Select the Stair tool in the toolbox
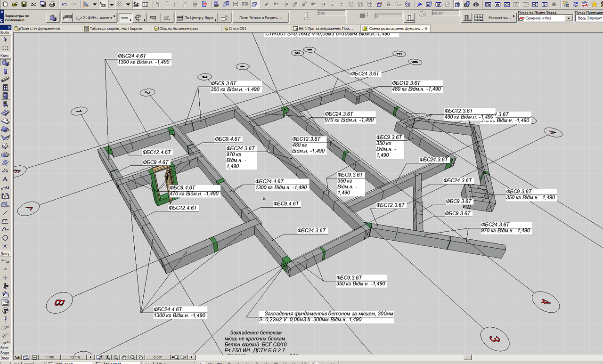Screen dimensions: 603x364 5,113
